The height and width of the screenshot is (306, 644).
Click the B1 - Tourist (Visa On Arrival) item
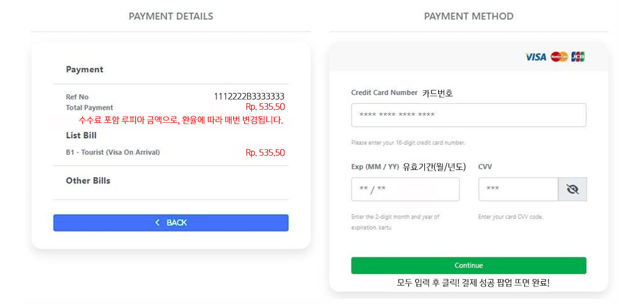coord(113,152)
